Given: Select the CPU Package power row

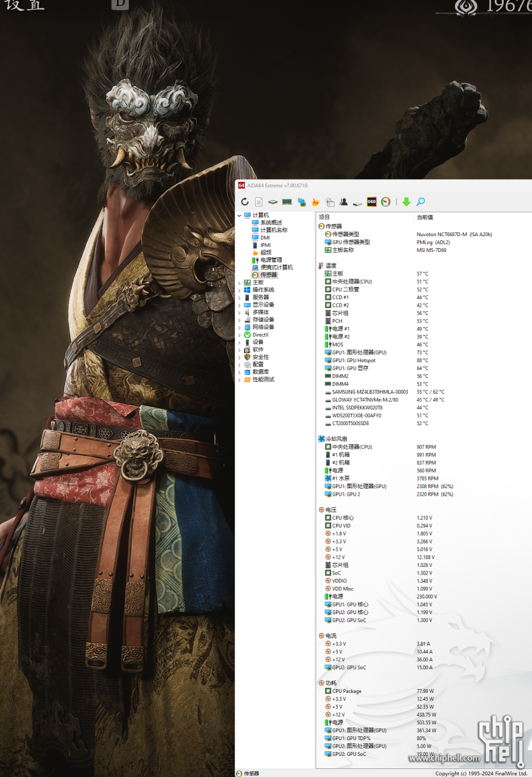Looking at the screenshot, I should point(347,692).
